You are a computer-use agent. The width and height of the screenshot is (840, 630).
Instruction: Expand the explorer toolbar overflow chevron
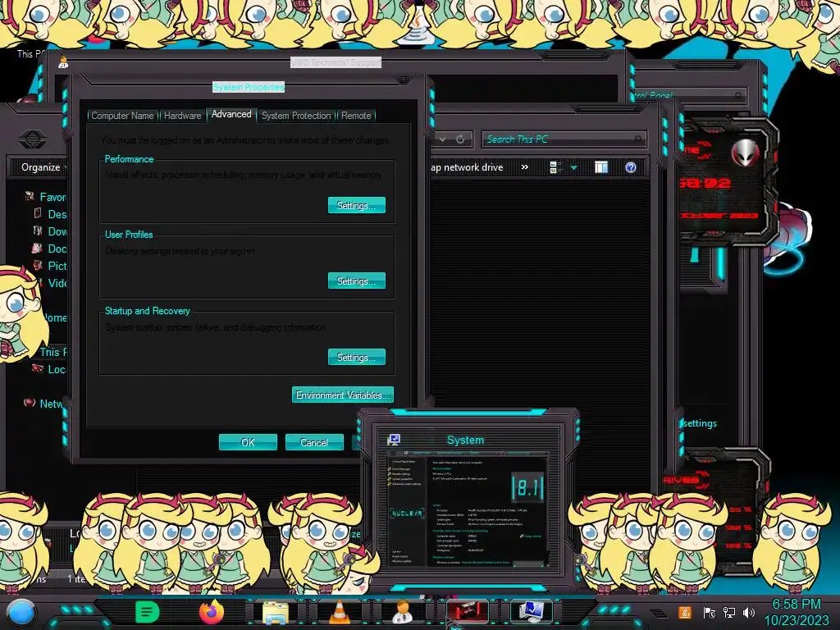[525, 167]
